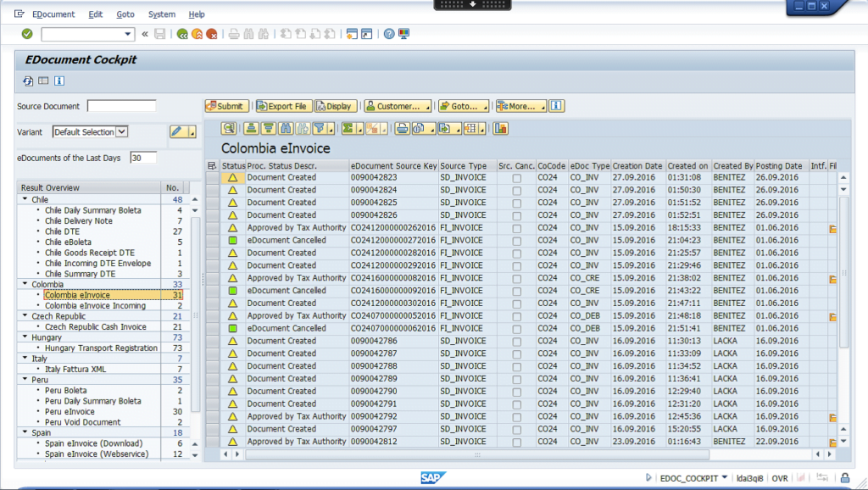The image size is (868, 490).
Task: Click the Refresh icon under EDocument Cockpit
Action: coord(28,81)
